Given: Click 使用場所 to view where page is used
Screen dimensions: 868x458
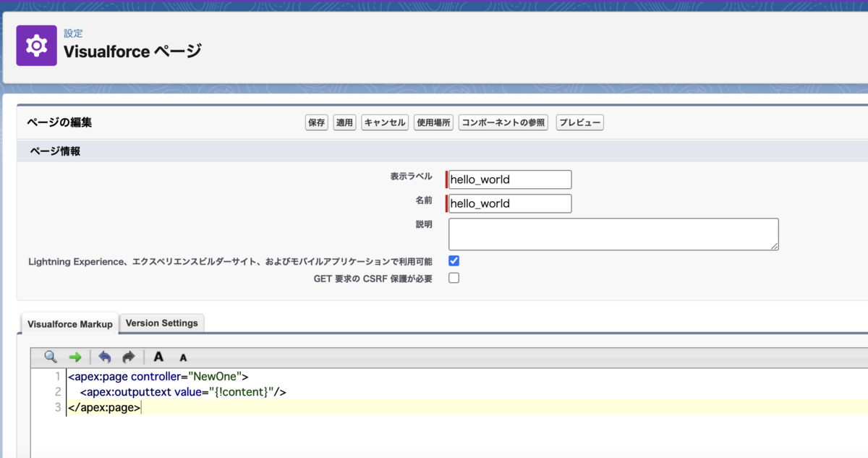Looking at the screenshot, I should 433,122.
